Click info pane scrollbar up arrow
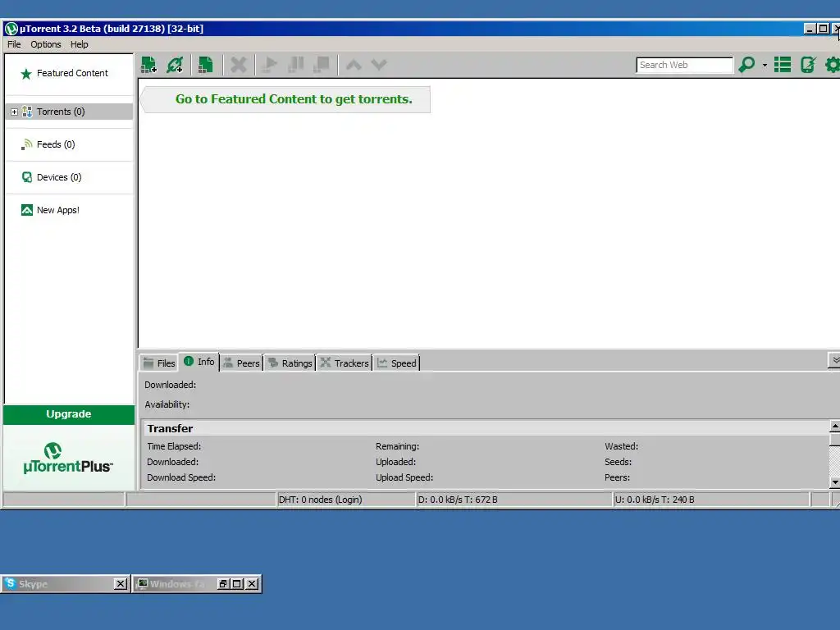Screen dimensions: 840x630 pos(834,427)
